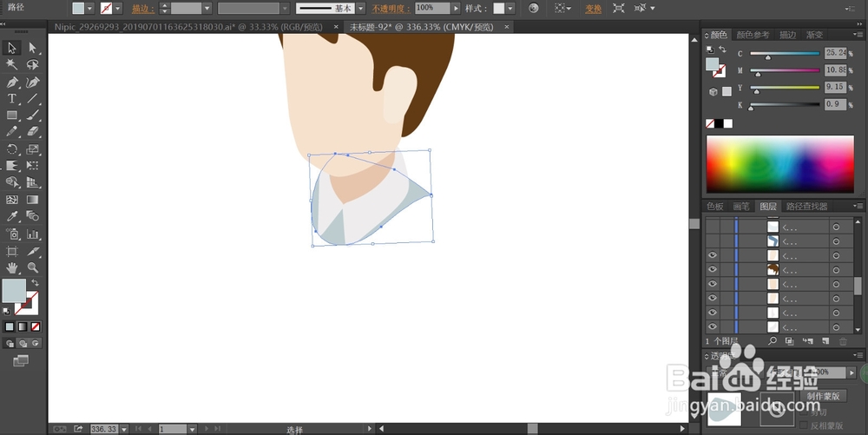Select the Line Segment tool
The height and width of the screenshot is (435, 868).
tap(33, 98)
